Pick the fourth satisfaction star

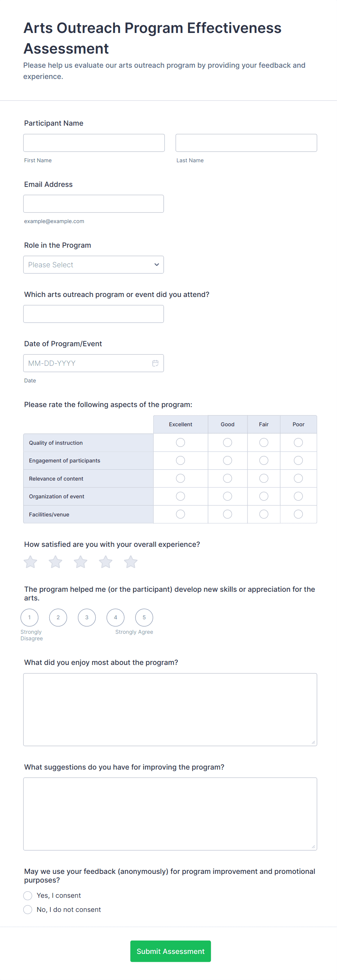coord(105,562)
